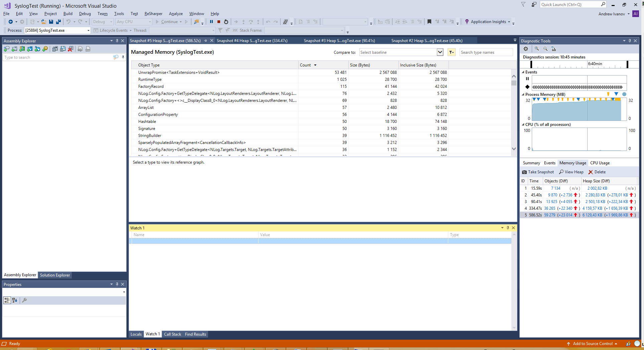Click the Application Insights toolbar icon
The width and height of the screenshot is (644, 350).
pyautogui.click(x=467, y=21)
